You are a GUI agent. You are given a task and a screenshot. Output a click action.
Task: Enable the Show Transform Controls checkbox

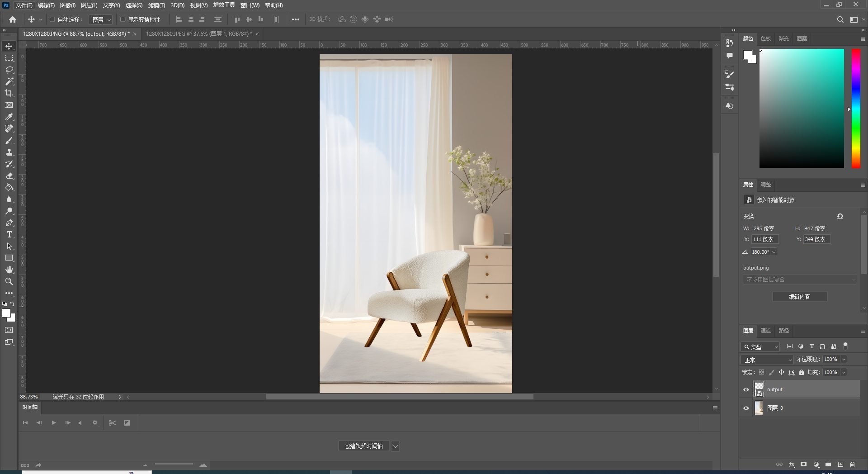[123, 19]
